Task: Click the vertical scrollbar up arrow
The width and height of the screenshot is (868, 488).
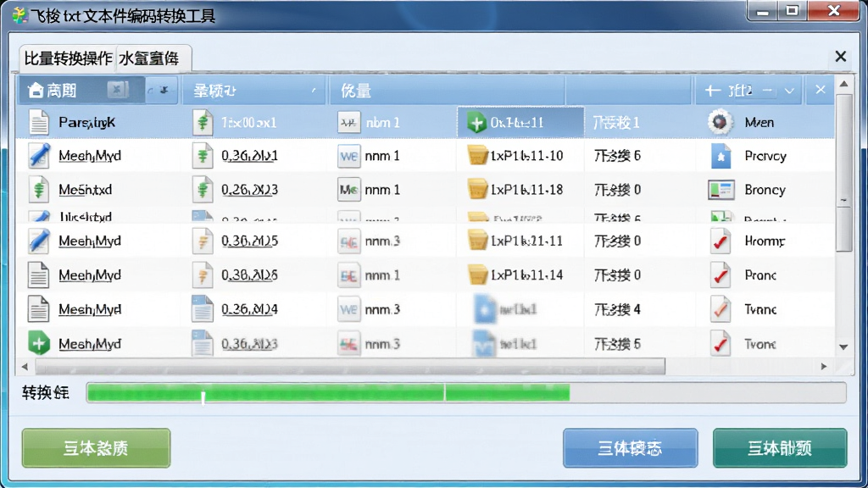Action: (843, 84)
